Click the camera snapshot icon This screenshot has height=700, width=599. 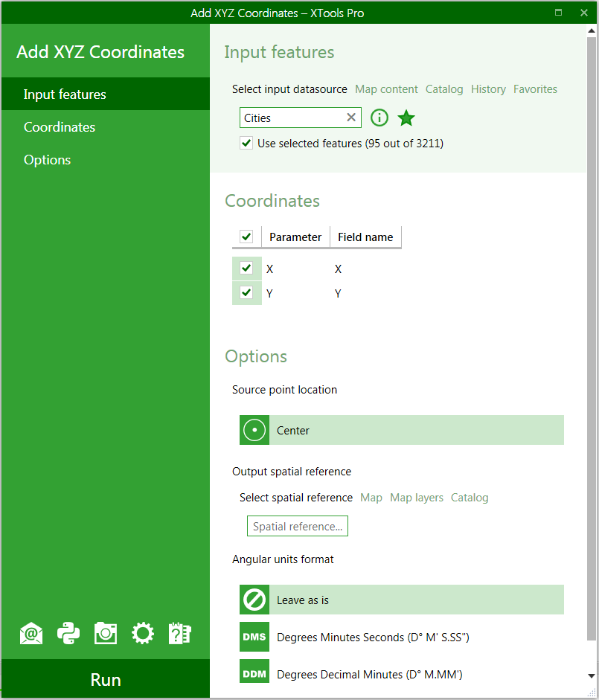106,634
